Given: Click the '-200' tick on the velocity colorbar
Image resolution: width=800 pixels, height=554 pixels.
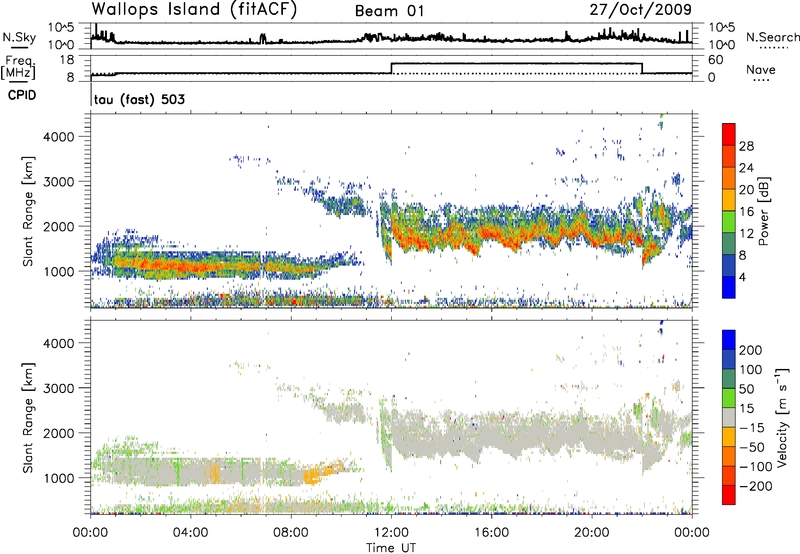Looking at the screenshot, I should tap(756, 486).
